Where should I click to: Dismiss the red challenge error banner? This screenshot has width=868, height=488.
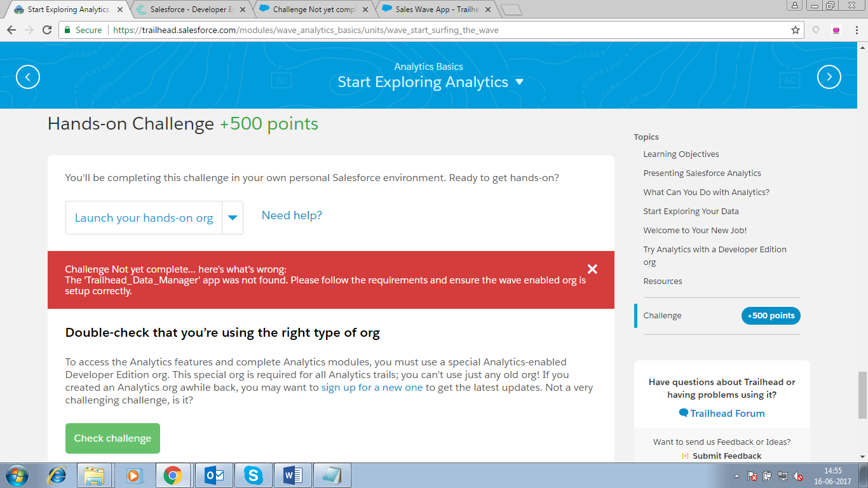[x=592, y=269]
